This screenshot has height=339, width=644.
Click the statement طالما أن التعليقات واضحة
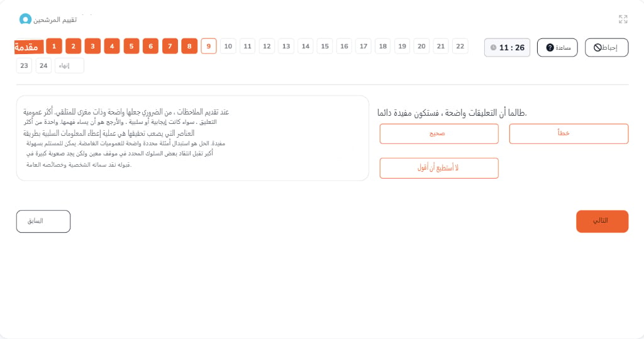[x=452, y=113]
